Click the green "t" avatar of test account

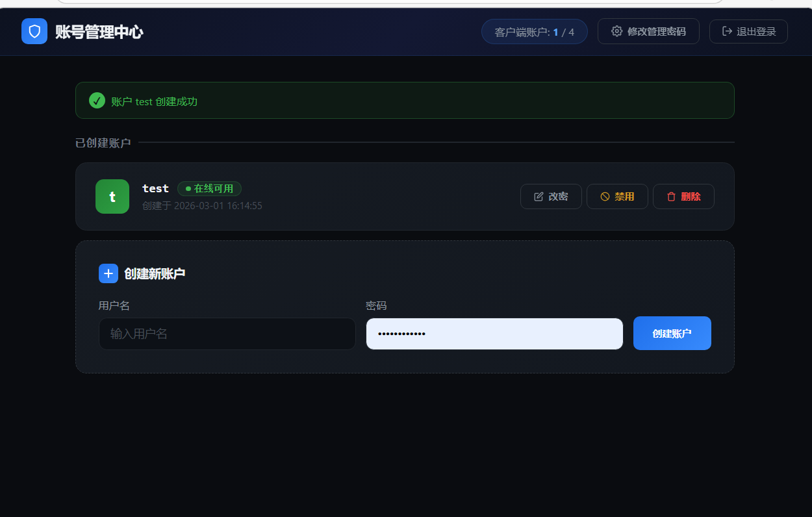coord(112,196)
